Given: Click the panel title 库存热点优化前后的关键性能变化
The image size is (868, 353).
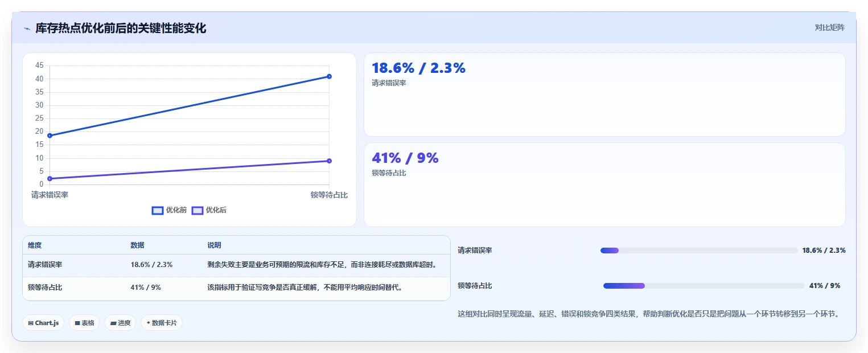Looking at the screenshot, I should pos(121,28).
